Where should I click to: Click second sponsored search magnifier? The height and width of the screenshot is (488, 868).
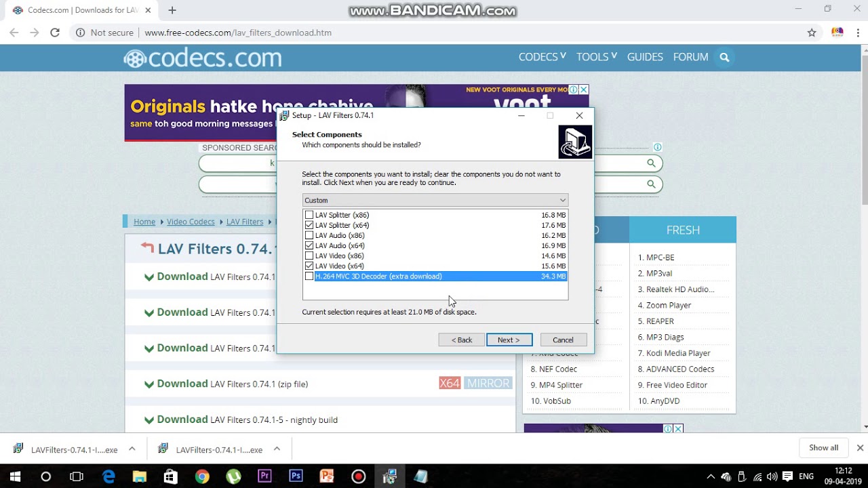coord(651,184)
